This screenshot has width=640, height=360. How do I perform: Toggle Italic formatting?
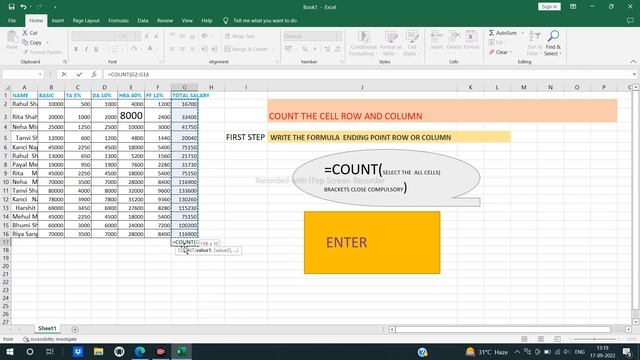point(86,49)
